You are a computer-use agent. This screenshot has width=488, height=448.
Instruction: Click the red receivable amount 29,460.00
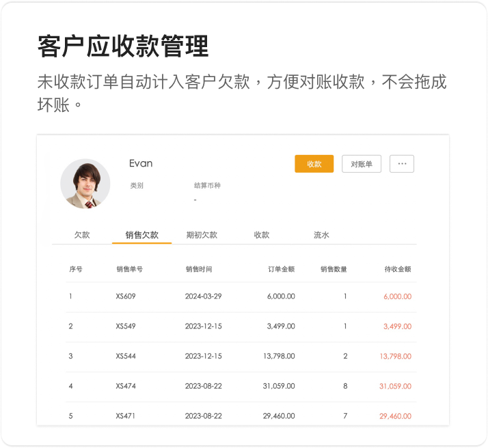(x=395, y=416)
